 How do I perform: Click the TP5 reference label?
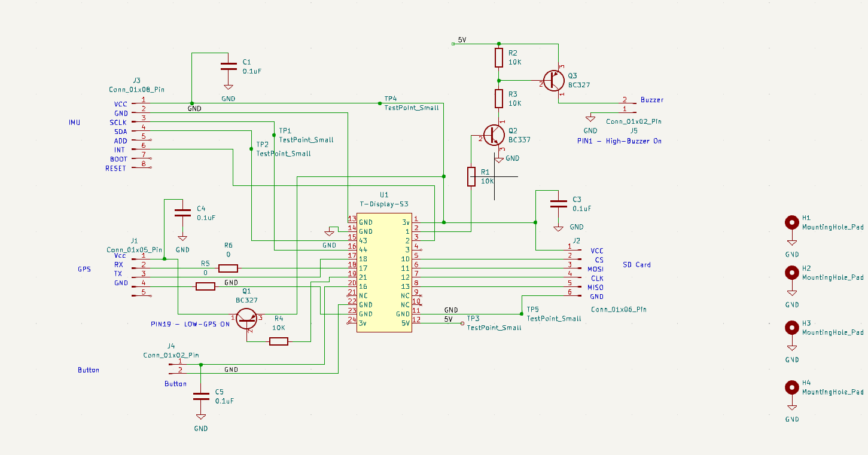coord(533,309)
